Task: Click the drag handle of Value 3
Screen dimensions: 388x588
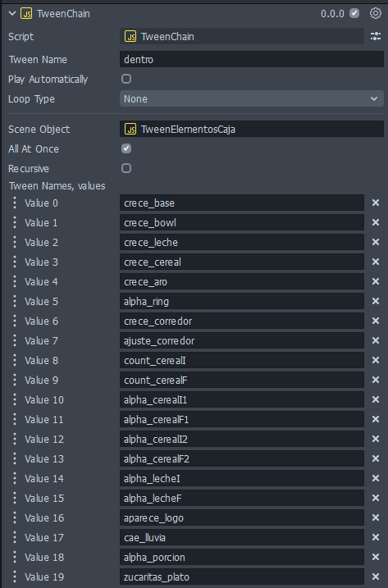Action: tap(15, 262)
